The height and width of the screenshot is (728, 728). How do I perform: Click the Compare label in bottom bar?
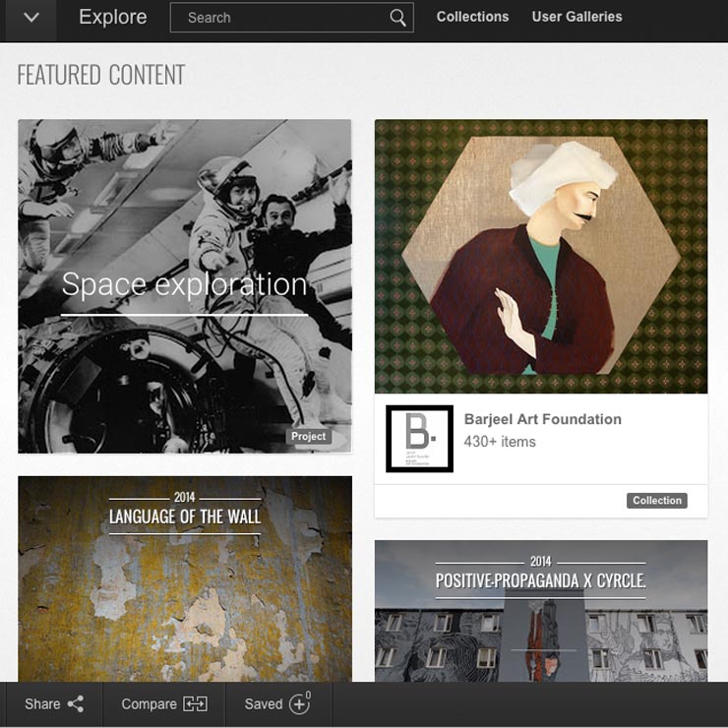(x=149, y=703)
